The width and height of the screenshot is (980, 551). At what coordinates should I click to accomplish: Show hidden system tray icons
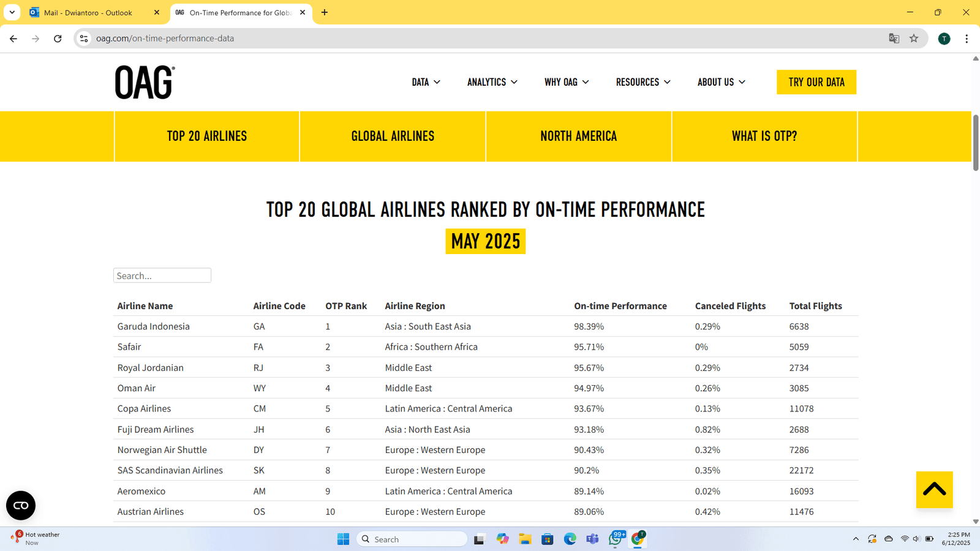click(x=856, y=539)
